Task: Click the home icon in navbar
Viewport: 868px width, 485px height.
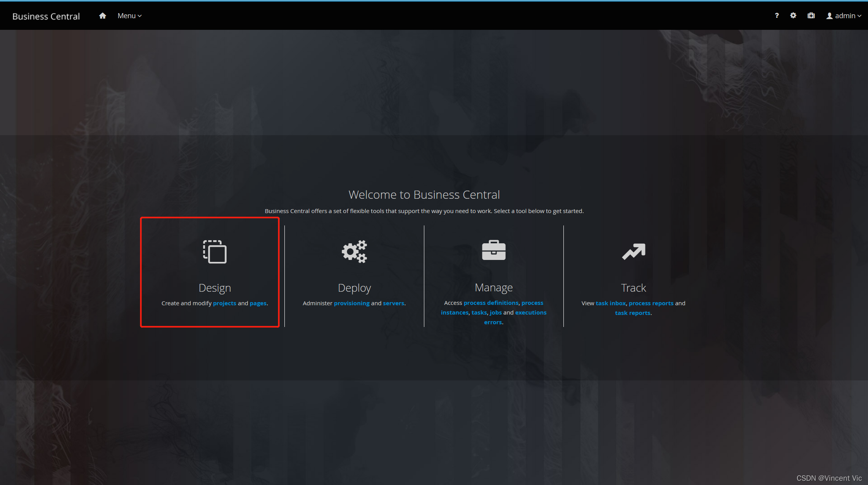Action: coord(102,16)
